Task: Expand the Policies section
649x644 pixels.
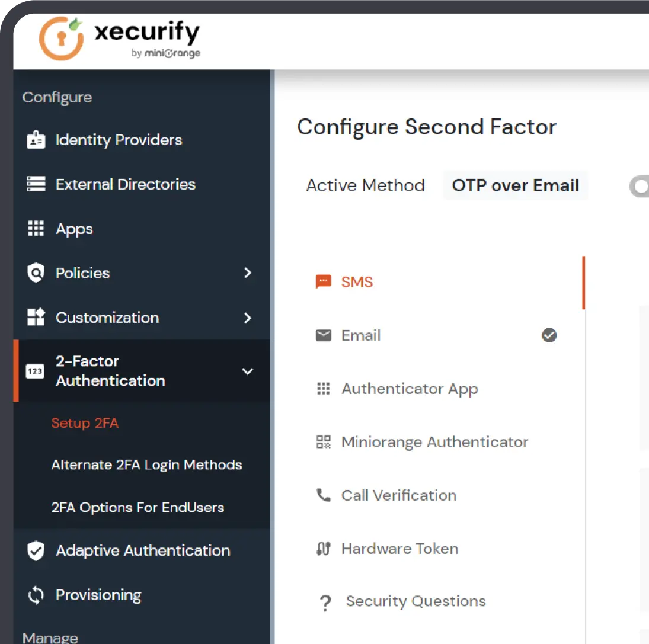Action: coord(248,273)
